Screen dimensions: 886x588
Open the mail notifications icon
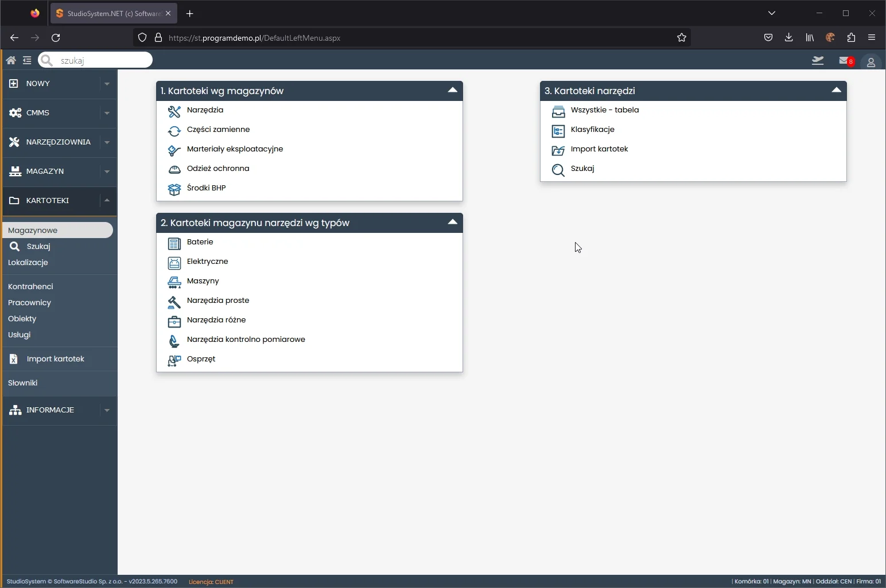point(844,61)
